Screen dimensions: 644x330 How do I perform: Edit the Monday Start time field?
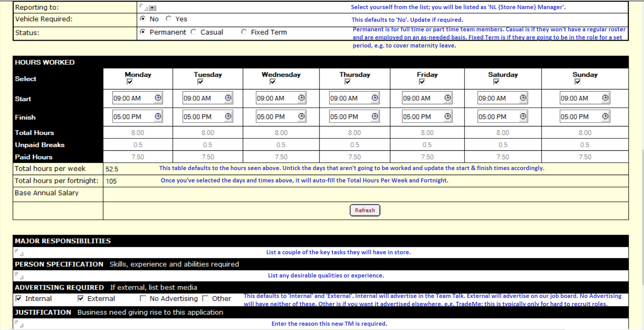point(133,98)
